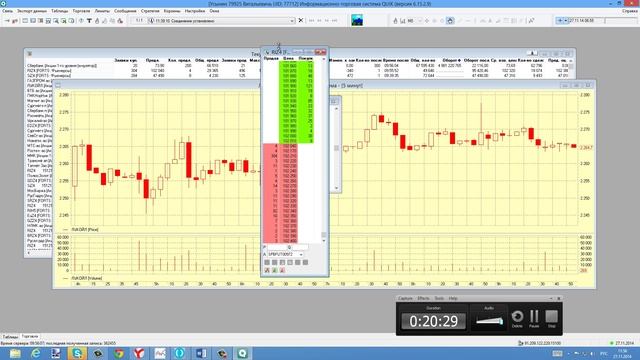Click the scrollbar thumb in small panel behind order book

click(x=336, y=148)
